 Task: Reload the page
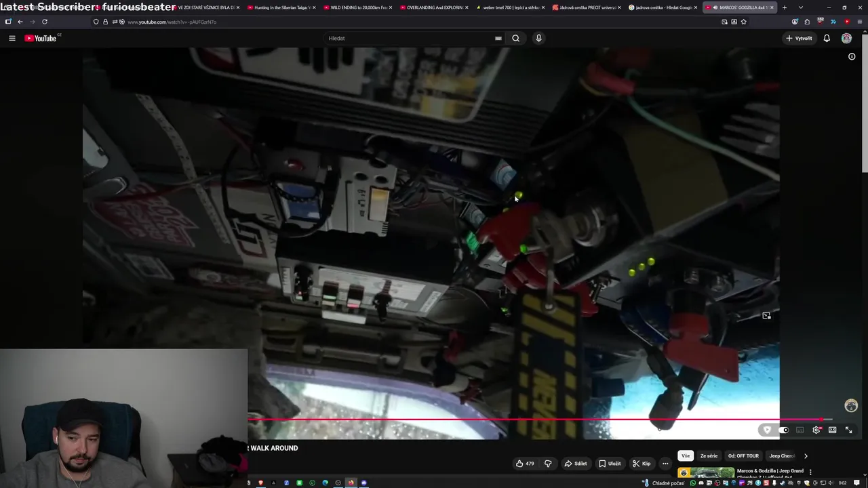pos(45,22)
